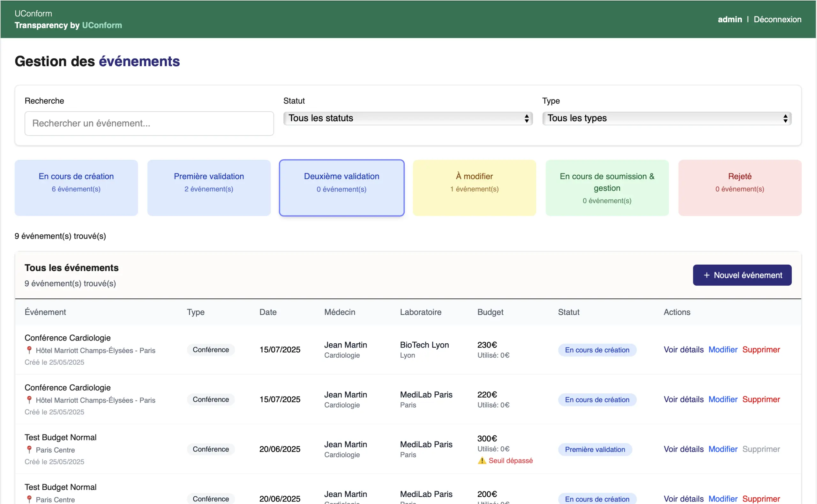Click in the 'Rechercher un événement' field

coord(149,123)
